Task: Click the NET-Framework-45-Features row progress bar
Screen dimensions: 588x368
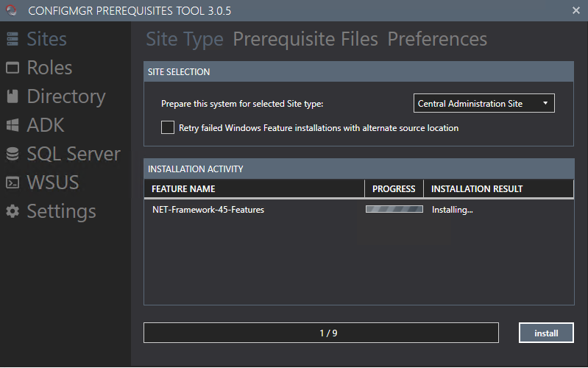Action: coord(394,209)
